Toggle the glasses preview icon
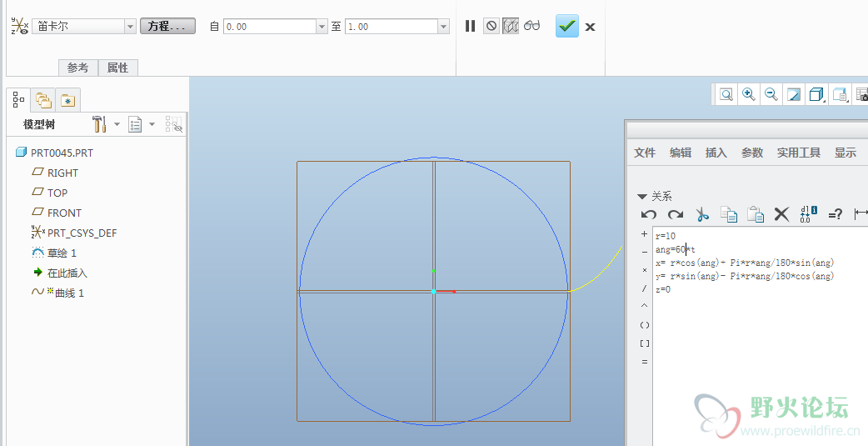The height and width of the screenshot is (446, 868). 531,26
